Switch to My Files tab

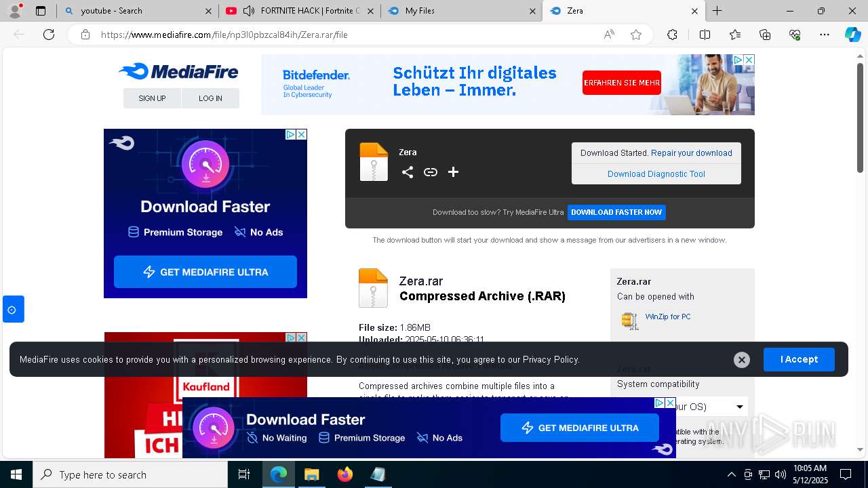click(x=461, y=11)
